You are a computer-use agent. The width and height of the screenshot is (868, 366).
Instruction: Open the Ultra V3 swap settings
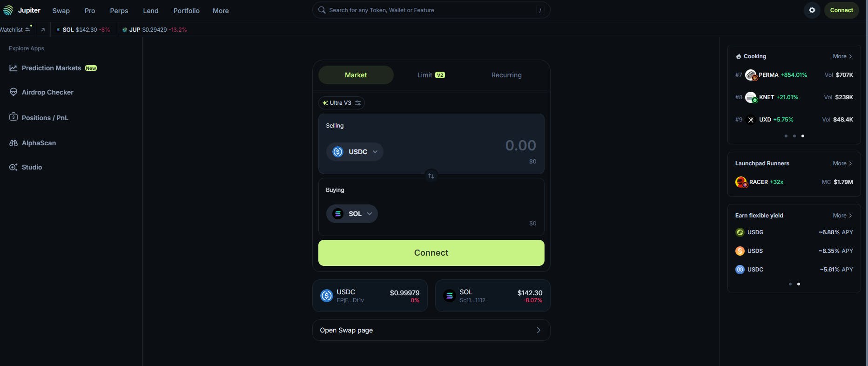click(x=342, y=103)
